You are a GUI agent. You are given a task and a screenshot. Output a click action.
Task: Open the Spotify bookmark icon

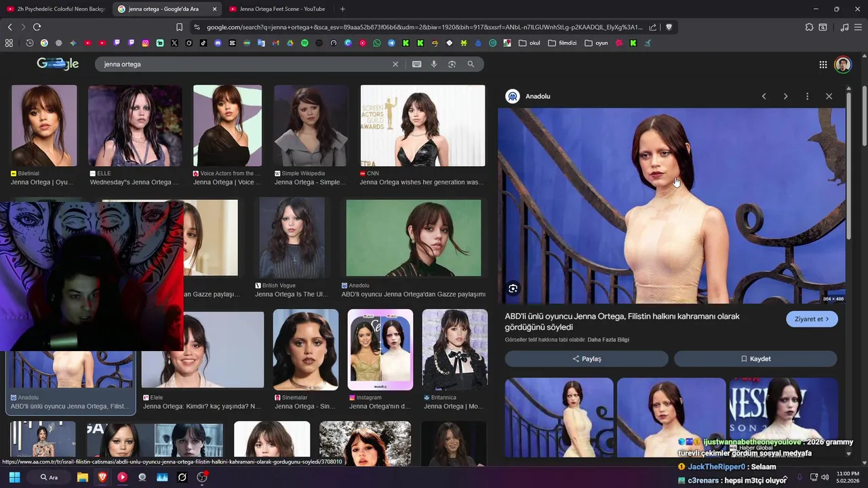304,43
